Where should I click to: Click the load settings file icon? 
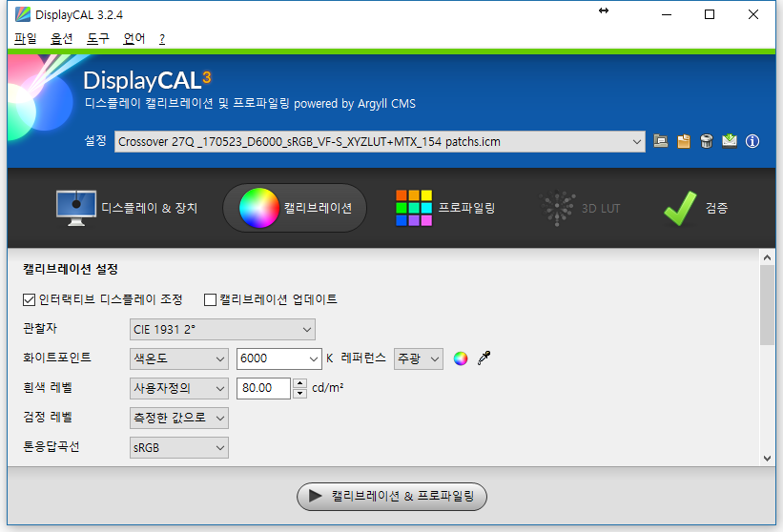click(x=661, y=141)
